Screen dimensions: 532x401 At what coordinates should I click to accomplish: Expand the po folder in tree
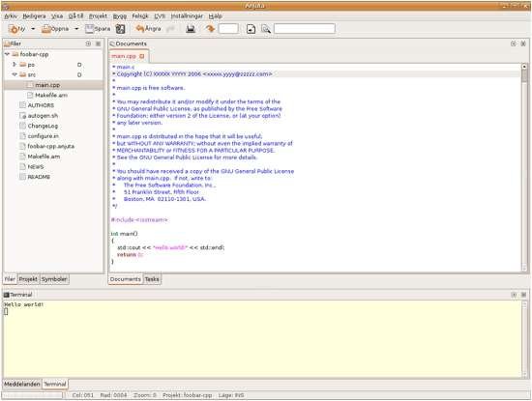[x=15, y=64]
